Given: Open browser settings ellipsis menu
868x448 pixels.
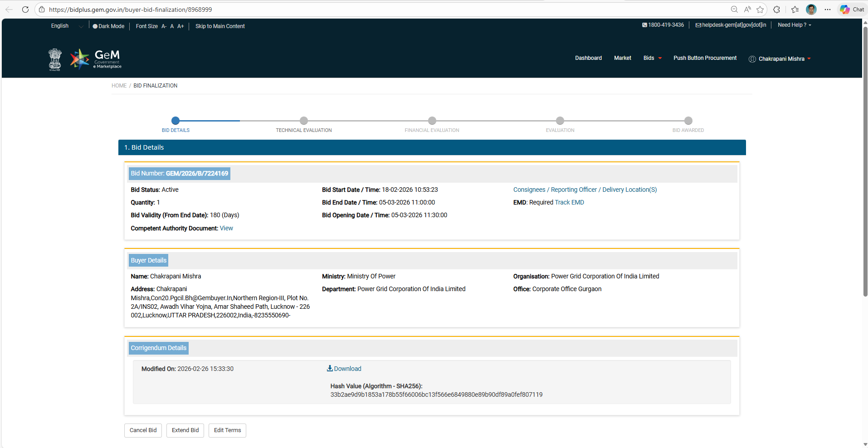Looking at the screenshot, I should [x=828, y=10].
